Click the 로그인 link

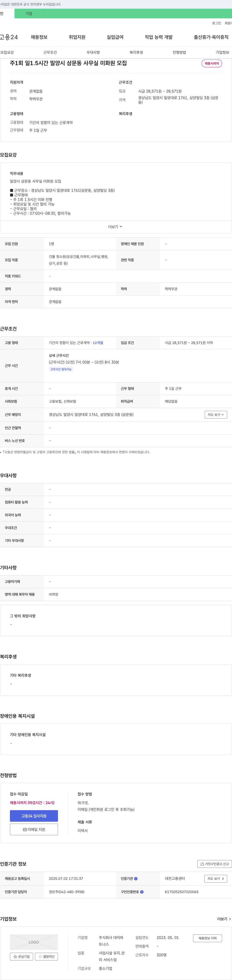216,23
